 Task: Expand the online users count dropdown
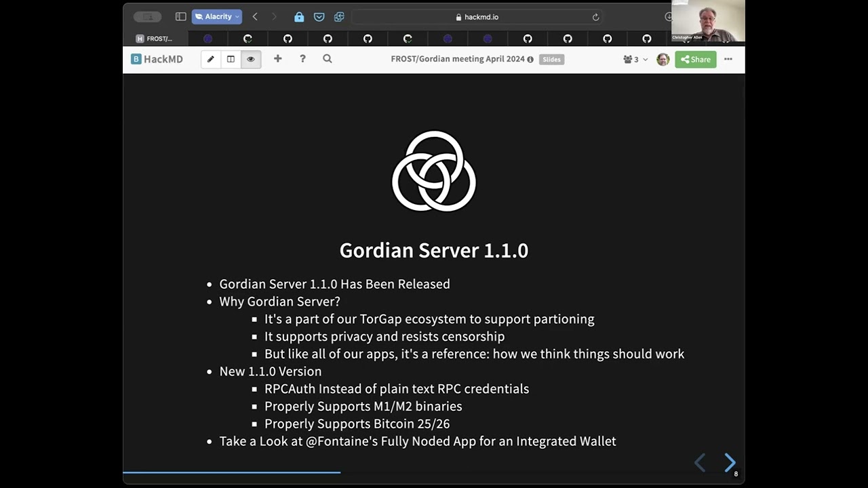point(635,60)
